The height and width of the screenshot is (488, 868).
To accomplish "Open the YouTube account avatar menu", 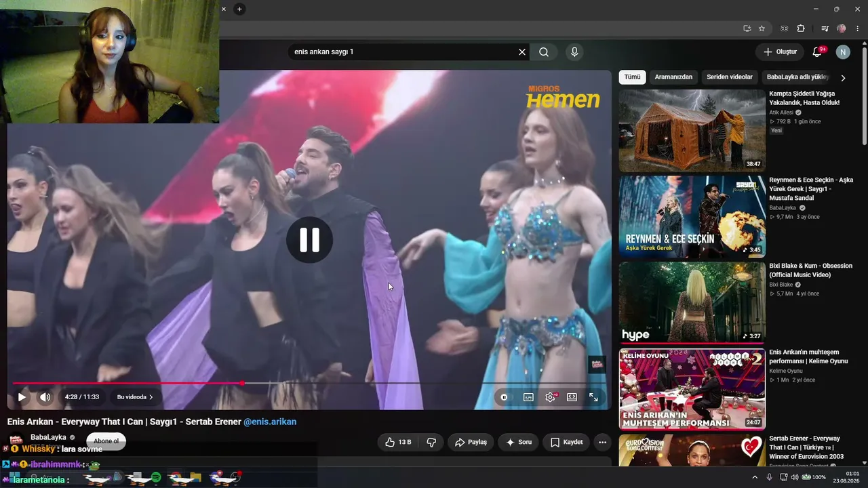I will [x=843, y=52].
